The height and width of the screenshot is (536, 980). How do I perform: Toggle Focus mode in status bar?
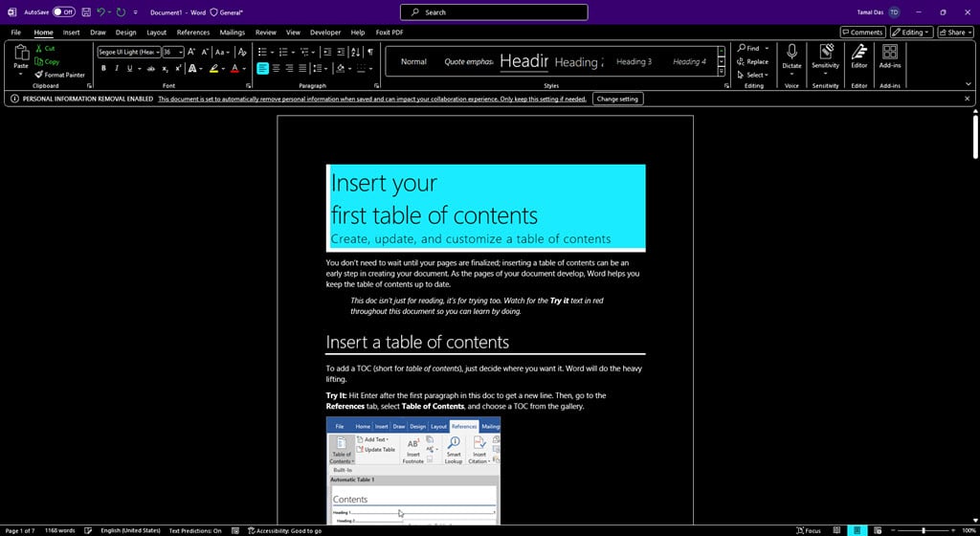(x=809, y=530)
